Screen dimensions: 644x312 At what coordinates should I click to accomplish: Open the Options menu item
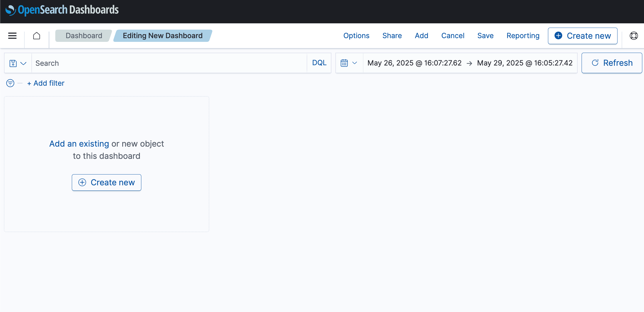click(x=356, y=36)
